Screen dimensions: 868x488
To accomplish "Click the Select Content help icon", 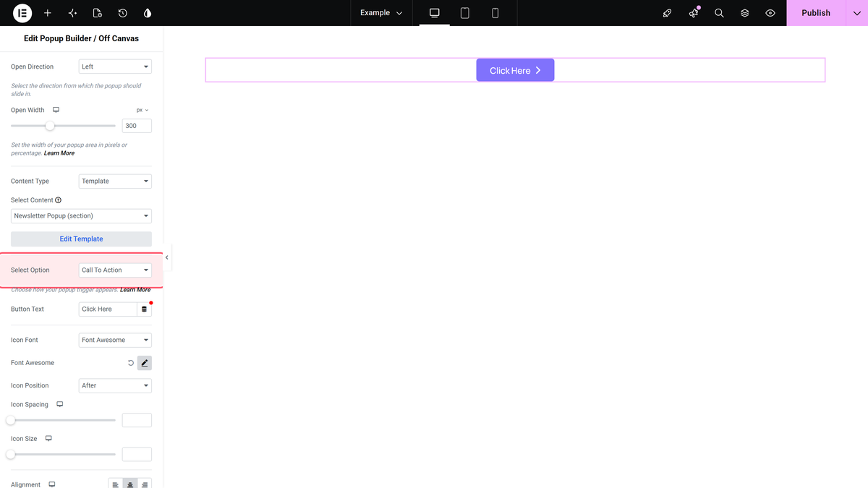I will click(59, 200).
